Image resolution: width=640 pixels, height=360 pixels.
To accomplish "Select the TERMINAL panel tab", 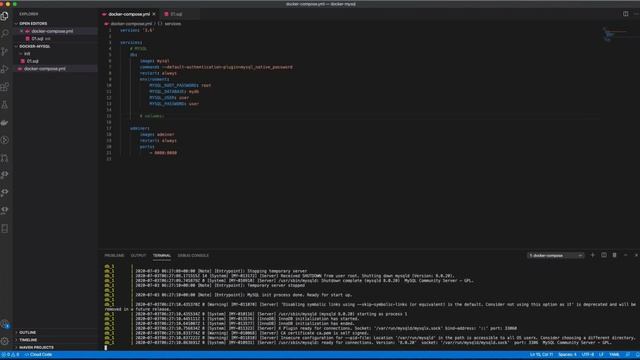I will (162, 256).
